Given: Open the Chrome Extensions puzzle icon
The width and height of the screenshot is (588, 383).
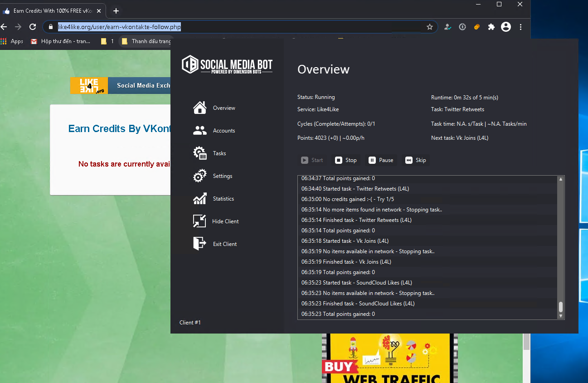Looking at the screenshot, I should (x=491, y=27).
